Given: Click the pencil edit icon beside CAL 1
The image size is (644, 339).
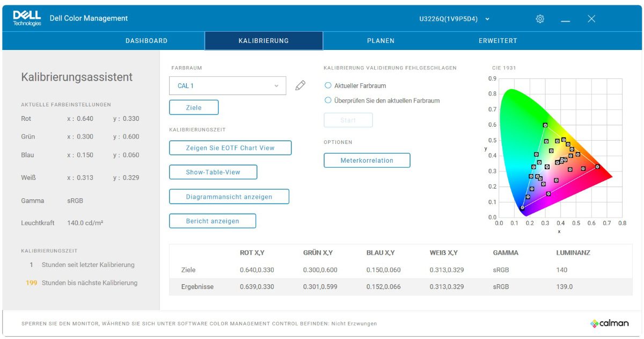Looking at the screenshot, I should pos(301,85).
